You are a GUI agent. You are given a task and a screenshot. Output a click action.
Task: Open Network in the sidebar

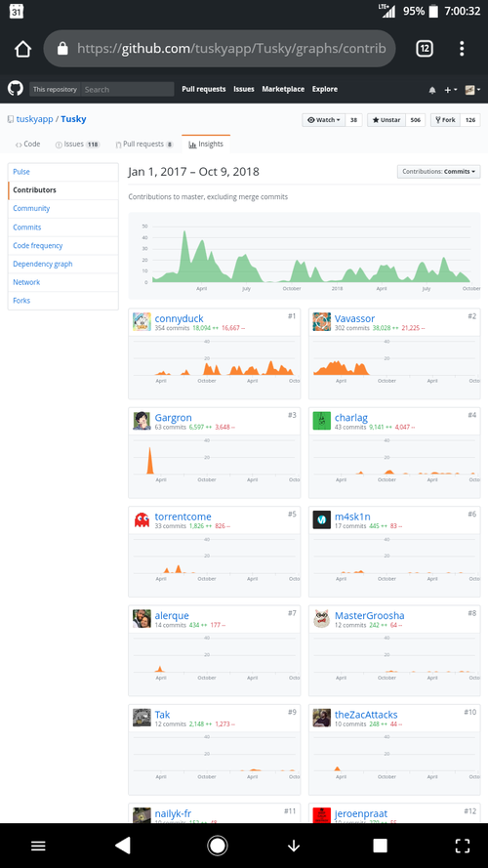coord(63,282)
